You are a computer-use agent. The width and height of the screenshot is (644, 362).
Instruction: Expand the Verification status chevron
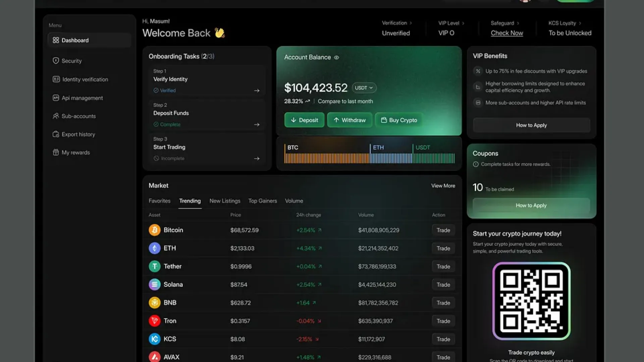point(411,23)
